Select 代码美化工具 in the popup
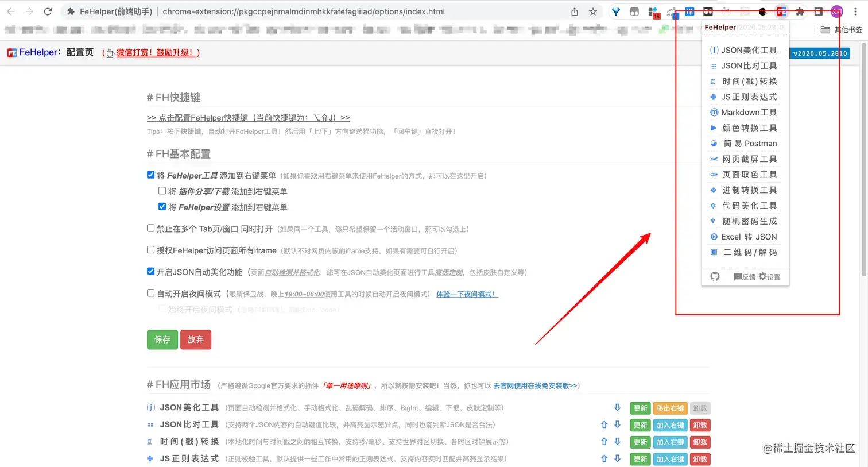The image size is (868, 467). coord(744,205)
